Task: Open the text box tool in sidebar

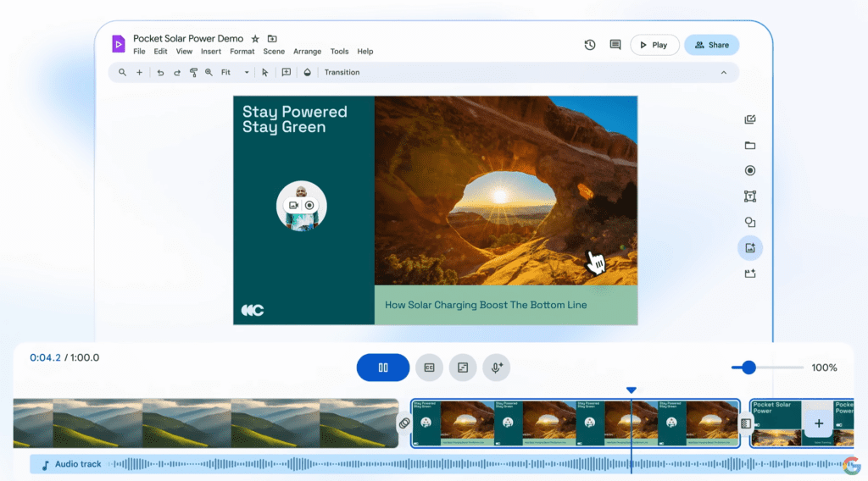Action: (750, 196)
